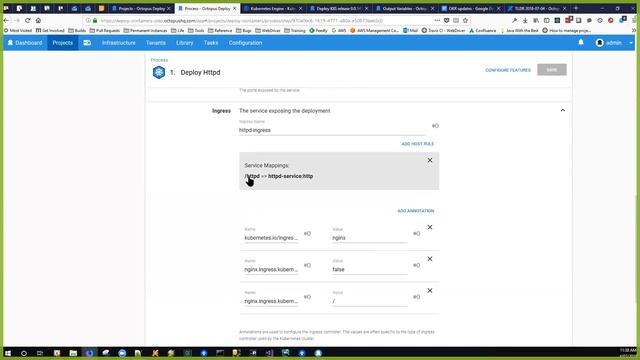Viewport: 640px width, 360px height.
Task: Open a new browser tab
Action: click(x=576, y=8)
